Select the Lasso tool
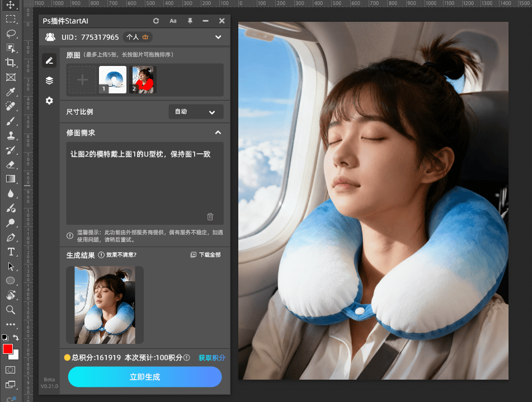This screenshot has width=532, height=402. point(11,34)
